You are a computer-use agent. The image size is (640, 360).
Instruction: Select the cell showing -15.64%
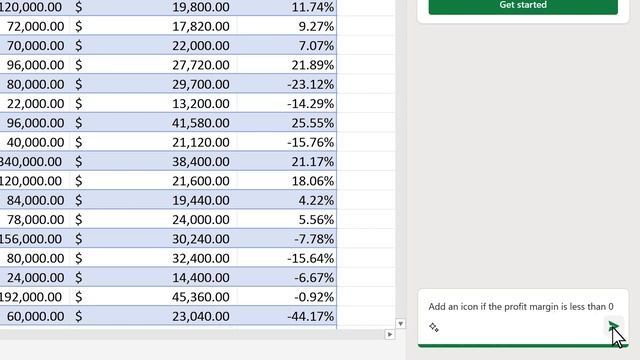(x=287, y=258)
